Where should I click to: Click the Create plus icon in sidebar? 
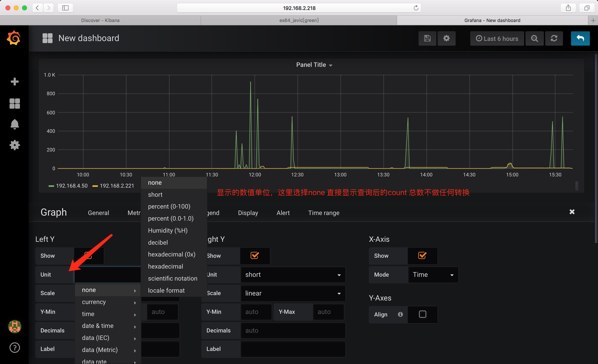coord(15,82)
